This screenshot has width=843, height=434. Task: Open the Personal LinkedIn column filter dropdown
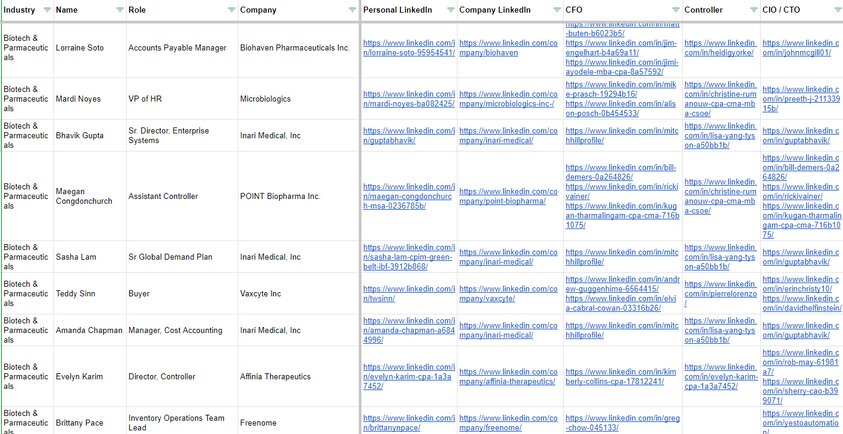(x=451, y=10)
